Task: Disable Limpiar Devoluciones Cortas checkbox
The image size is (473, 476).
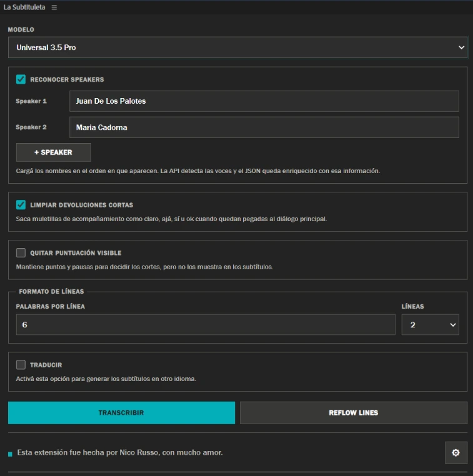Action: (21, 205)
